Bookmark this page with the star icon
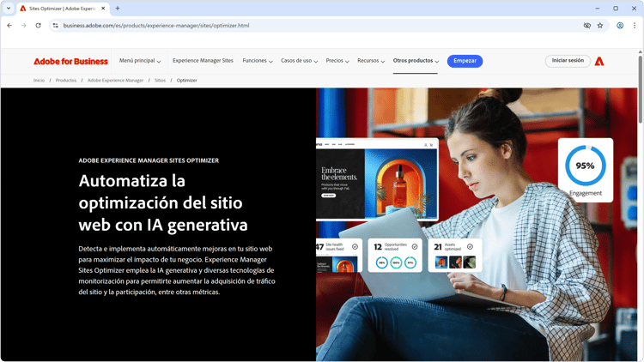 [600, 26]
